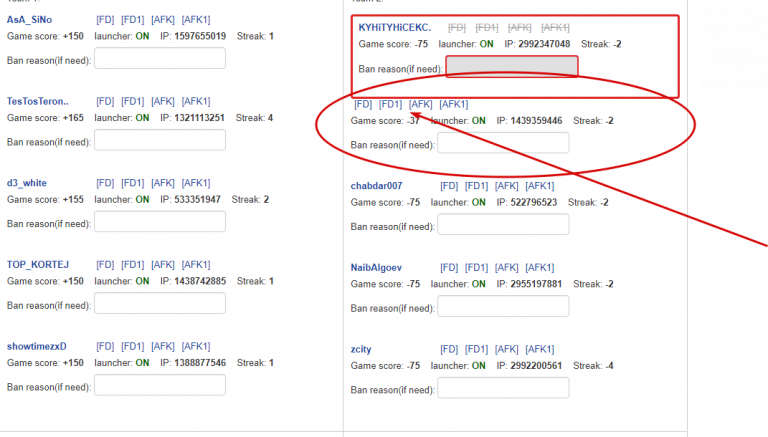Click AFK link for AsA_SiNo
This screenshot has width=768, height=437.
point(163,20)
